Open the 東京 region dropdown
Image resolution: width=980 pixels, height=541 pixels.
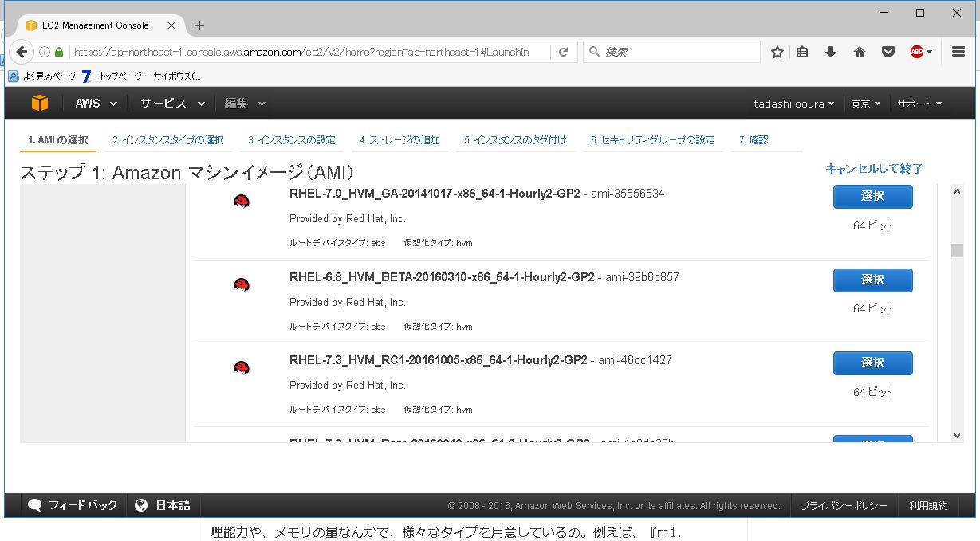(866, 104)
